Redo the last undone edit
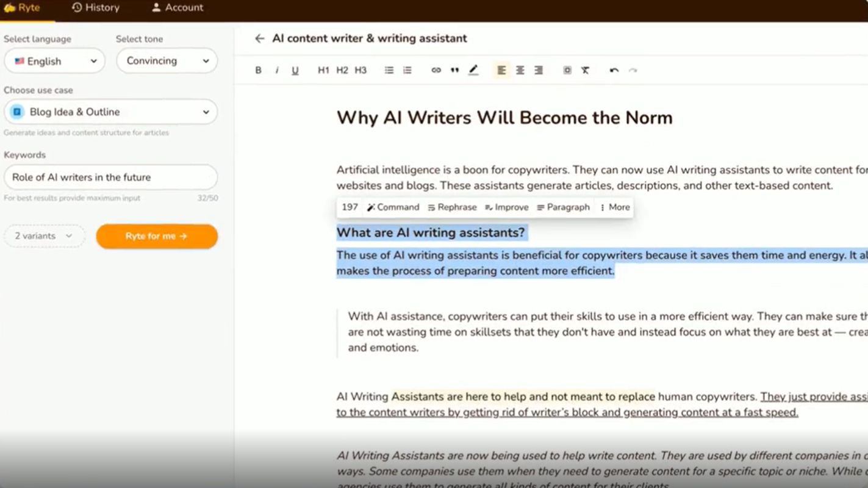The height and width of the screenshot is (488, 868). [x=633, y=70]
